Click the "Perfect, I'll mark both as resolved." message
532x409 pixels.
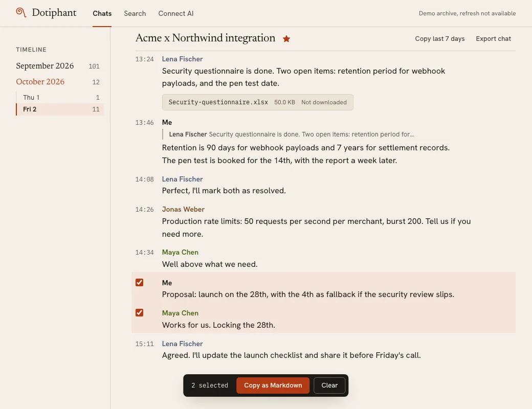[x=224, y=191]
